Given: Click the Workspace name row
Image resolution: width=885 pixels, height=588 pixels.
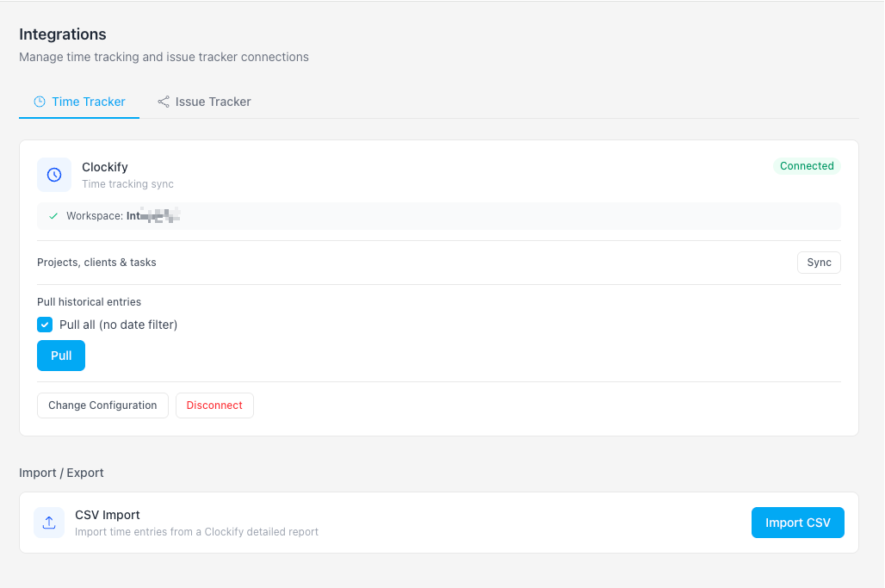Looking at the screenshot, I should click(439, 216).
